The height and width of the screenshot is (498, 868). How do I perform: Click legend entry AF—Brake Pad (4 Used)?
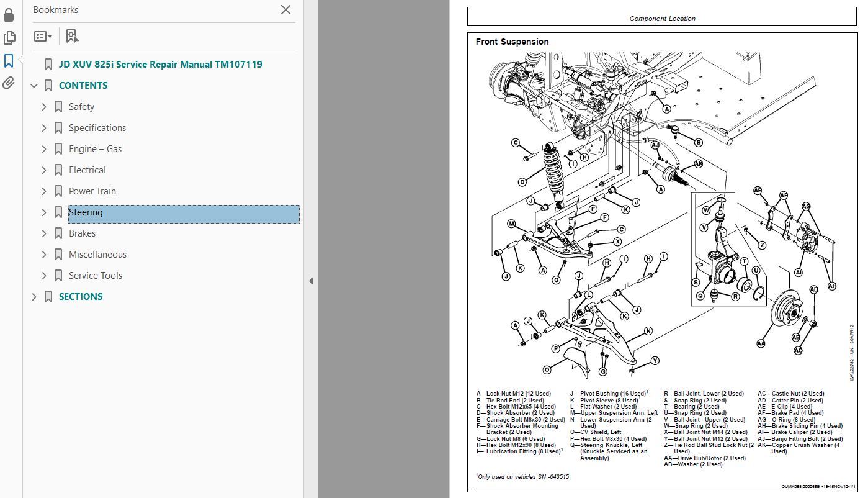(x=790, y=413)
